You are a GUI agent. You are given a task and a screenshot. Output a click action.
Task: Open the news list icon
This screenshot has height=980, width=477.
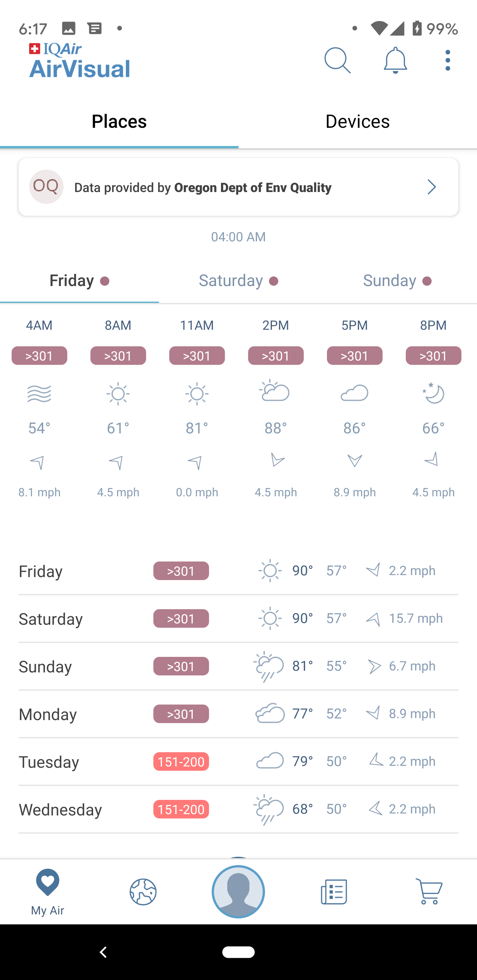pos(334,891)
